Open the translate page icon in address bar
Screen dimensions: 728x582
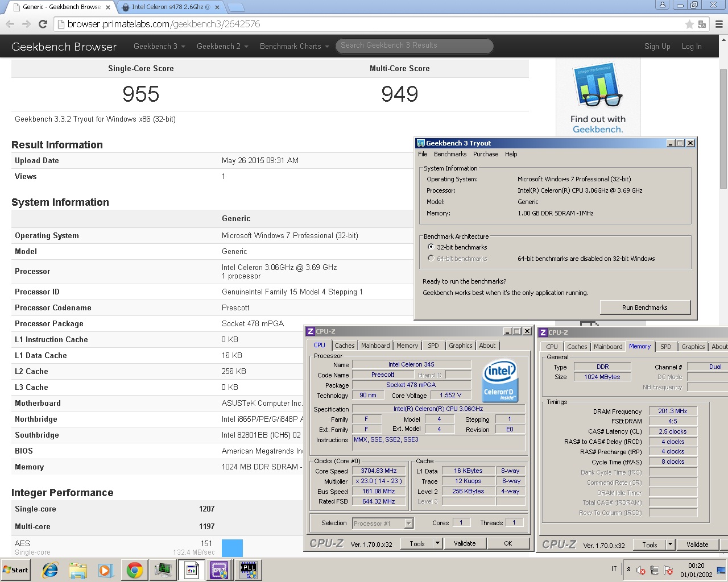702,24
